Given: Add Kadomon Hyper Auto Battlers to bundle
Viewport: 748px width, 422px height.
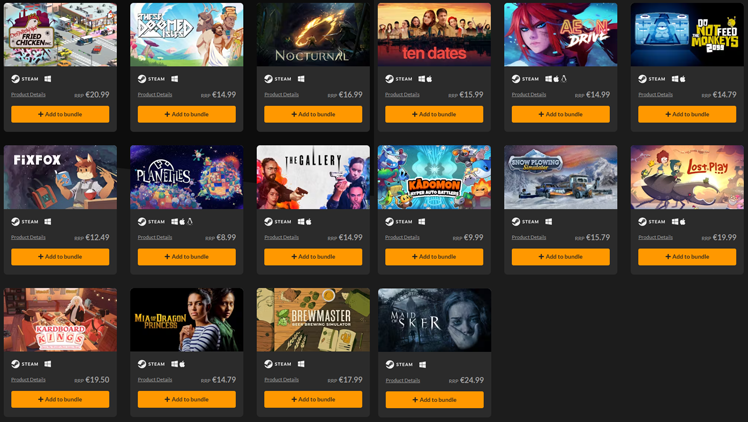Looking at the screenshot, I should 434,257.
